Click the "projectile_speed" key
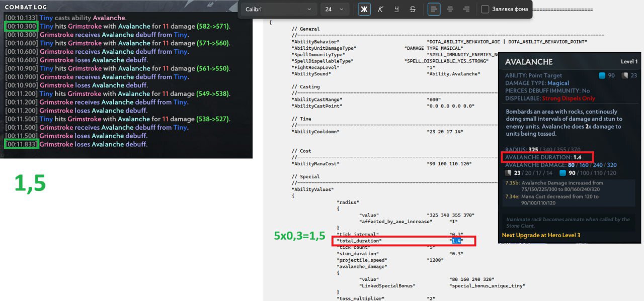The height and width of the screenshot is (301, 644). 361,260
